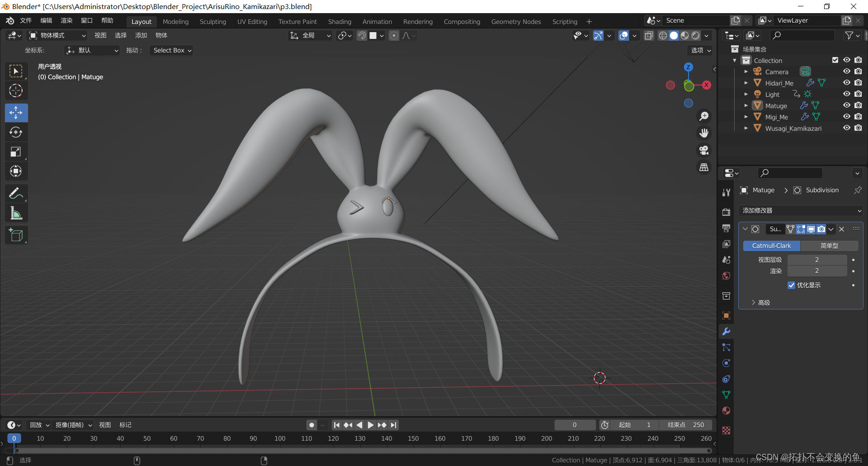Open the World properties globe tab
868x466 pixels.
point(726,276)
